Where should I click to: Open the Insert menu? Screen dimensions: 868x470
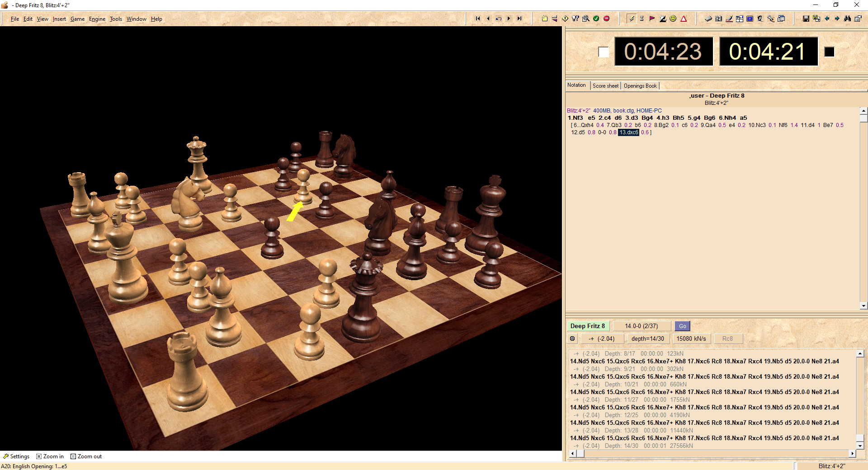(59, 19)
